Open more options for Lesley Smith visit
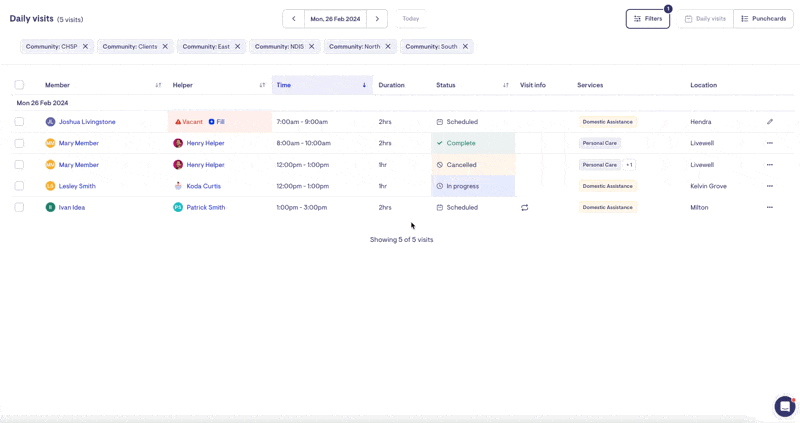 [770, 186]
